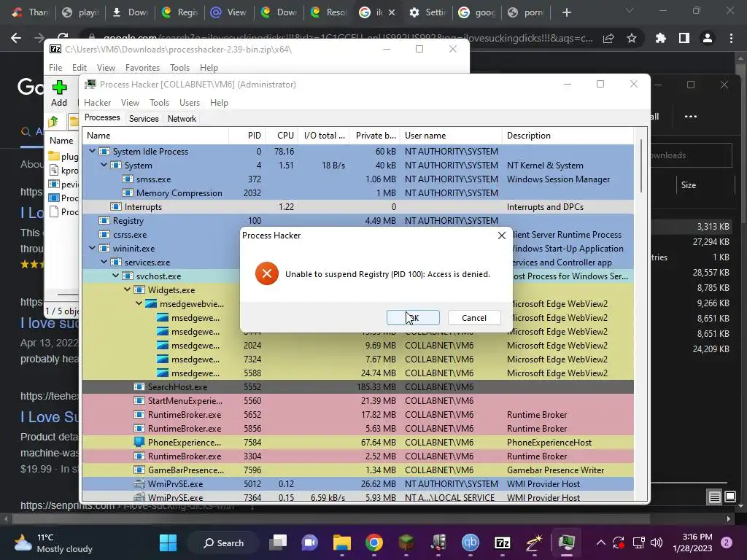This screenshot has width=747, height=560.
Task: Collapse the Widgets.exe tree node
Action: point(127,289)
